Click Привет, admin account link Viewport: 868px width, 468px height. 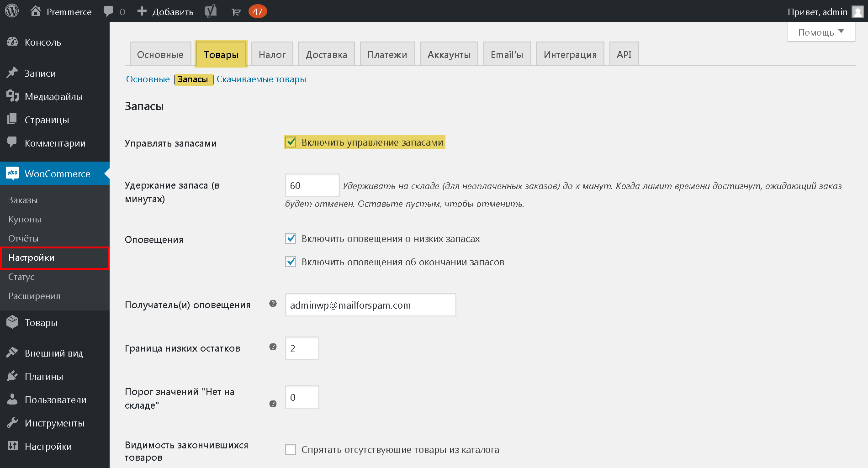pyautogui.click(x=817, y=11)
